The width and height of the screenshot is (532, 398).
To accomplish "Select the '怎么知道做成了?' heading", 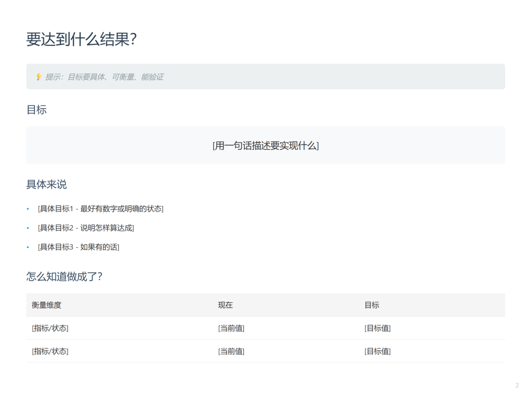I will 65,276.
